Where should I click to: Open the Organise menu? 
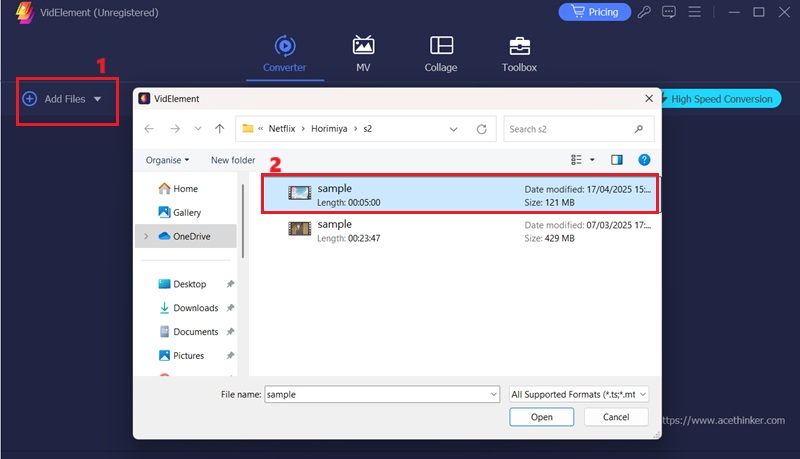pyautogui.click(x=167, y=160)
